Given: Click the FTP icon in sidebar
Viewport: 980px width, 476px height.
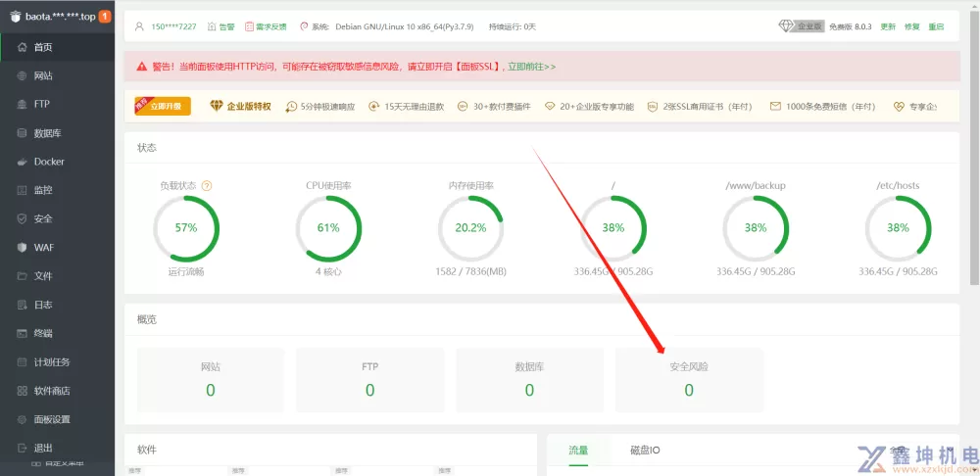Looking at the screenshot, I should point(22,105).
